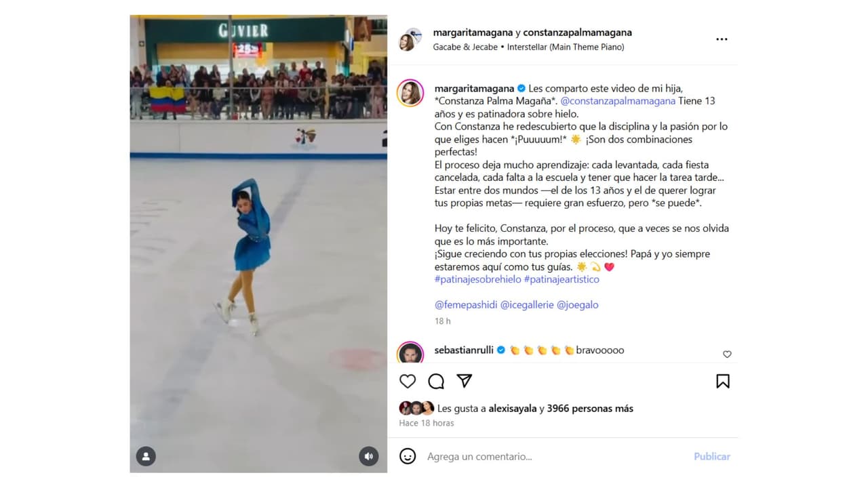Open sebastianrulli's profile picture
Screen dimensions: 868x488
pyautogui.click(x=411, y=353)
